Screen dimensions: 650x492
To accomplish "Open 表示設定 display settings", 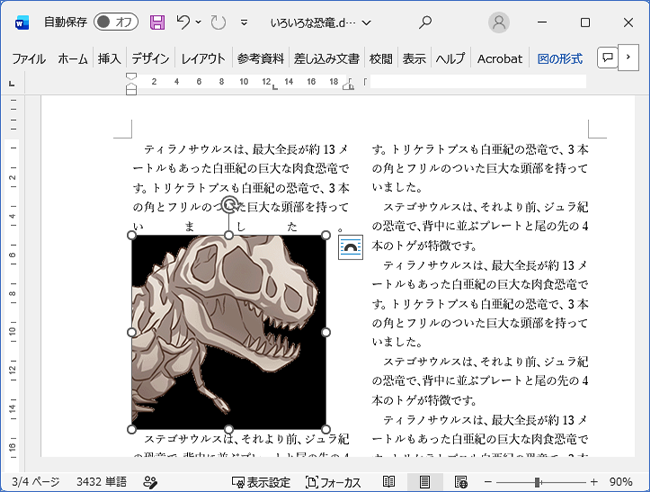I will pos(261,482).
